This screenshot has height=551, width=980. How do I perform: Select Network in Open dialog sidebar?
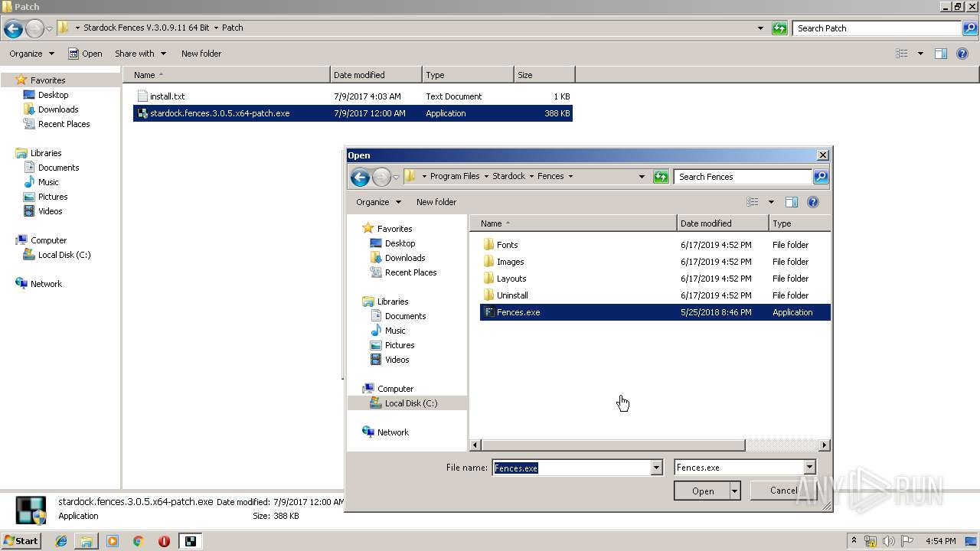tap(393, 432)
